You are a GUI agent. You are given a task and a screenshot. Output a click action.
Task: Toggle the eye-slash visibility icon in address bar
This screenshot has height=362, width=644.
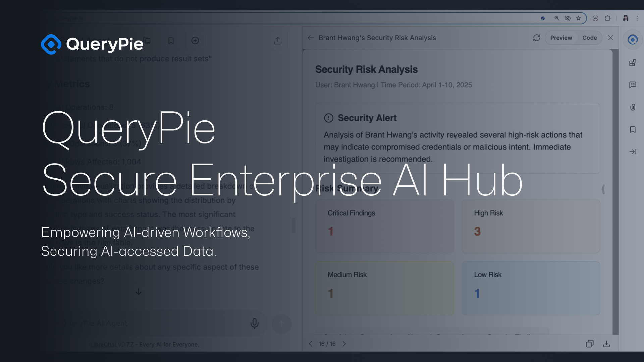tap(568, 18)
